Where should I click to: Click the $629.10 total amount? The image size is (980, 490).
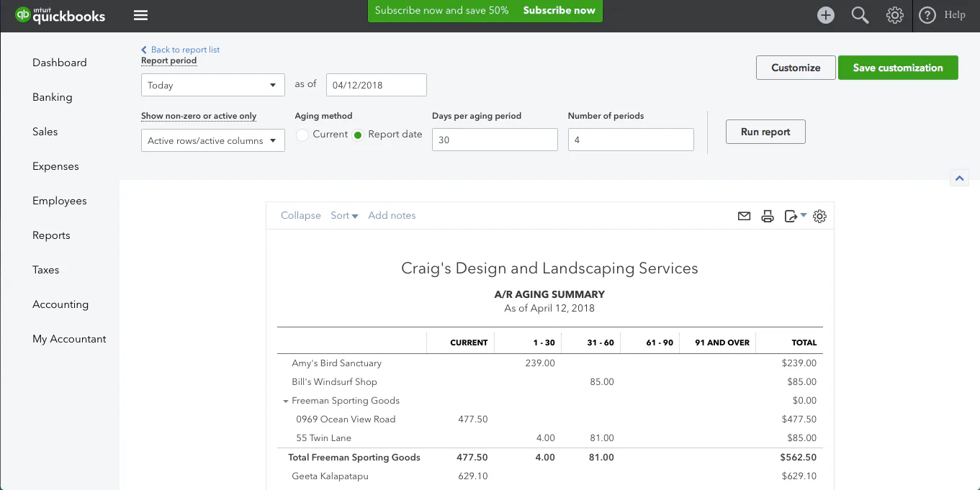[x=799, y=476]
